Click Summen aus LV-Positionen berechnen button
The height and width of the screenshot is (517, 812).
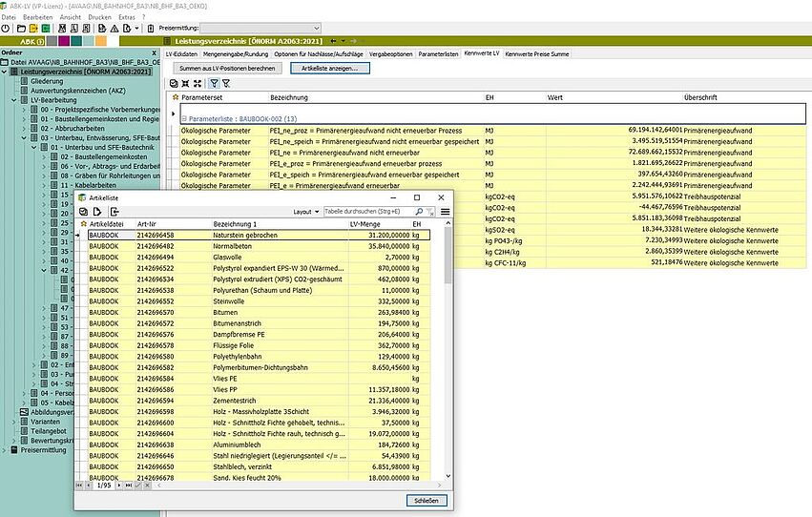click(x=227, y=69)
